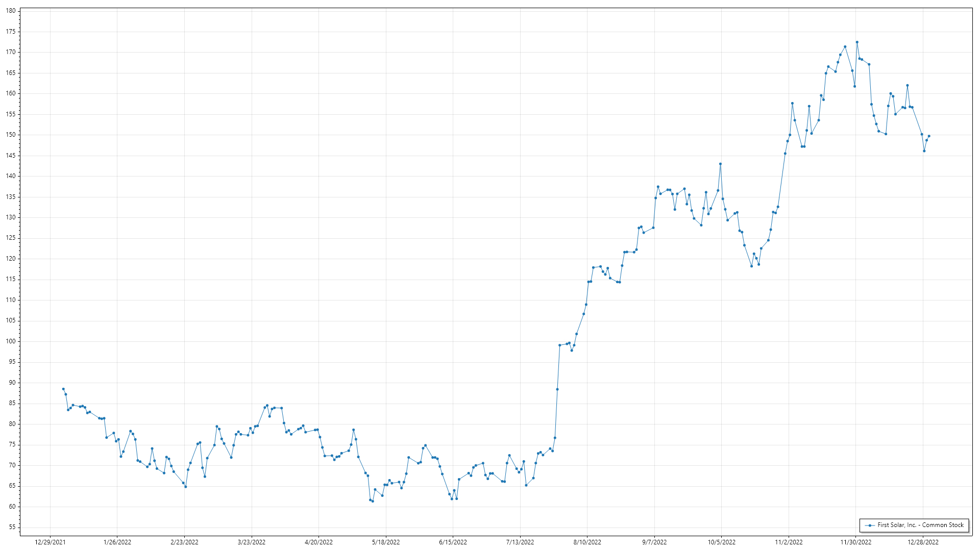Screen dimensions: 980x551
Task: Click the 12/28/2022 x-axis date label
Action: click(x=923, y=542)
